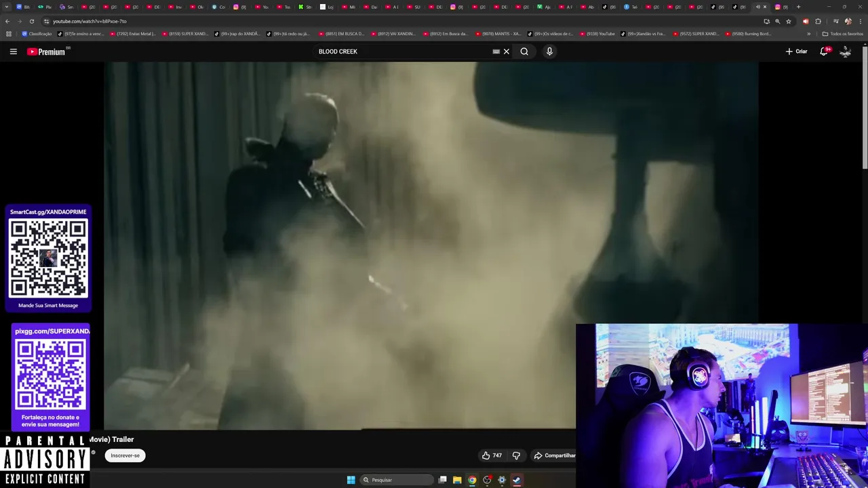Go back in browser history
The image size is (868, 488).
pos(7,21)
